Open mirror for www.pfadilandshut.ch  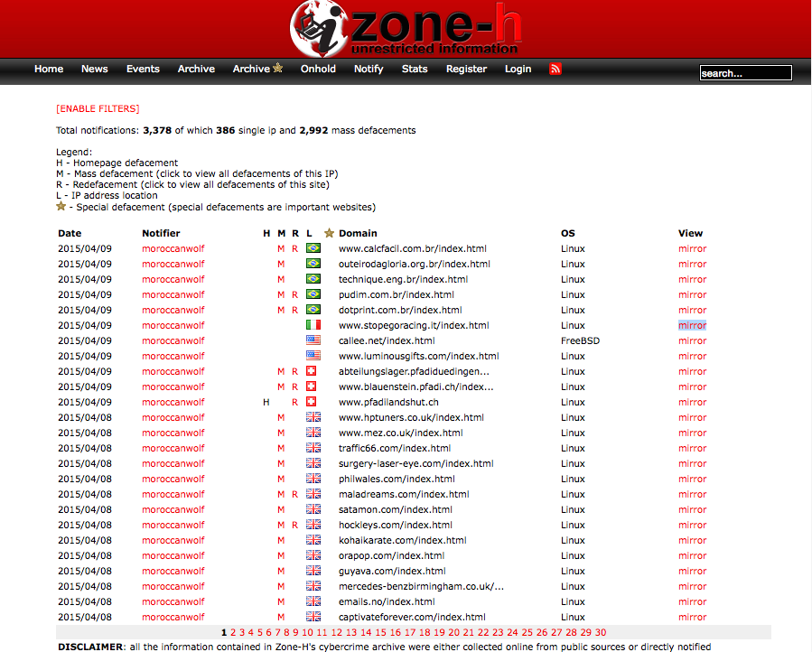click(693, 403)
